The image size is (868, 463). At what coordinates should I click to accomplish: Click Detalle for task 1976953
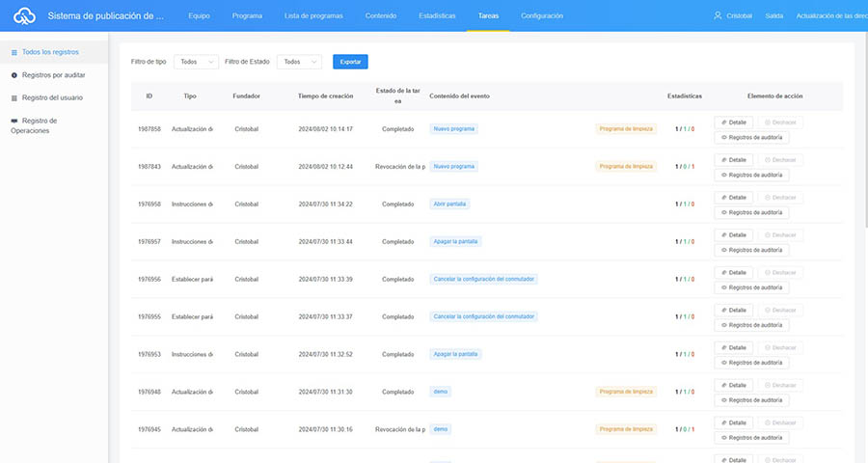pyautogui.click(x=734, y=348)
